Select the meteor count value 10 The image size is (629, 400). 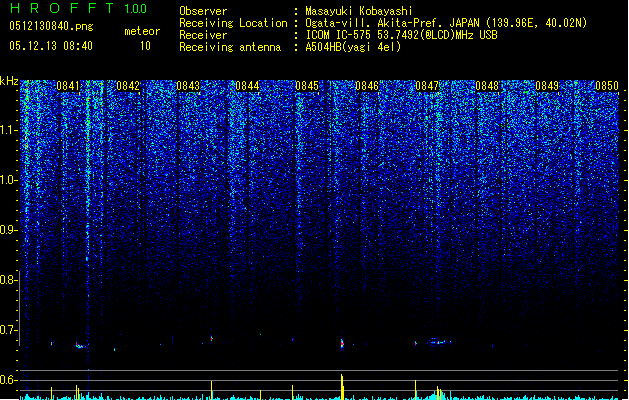tap(145, 46)
